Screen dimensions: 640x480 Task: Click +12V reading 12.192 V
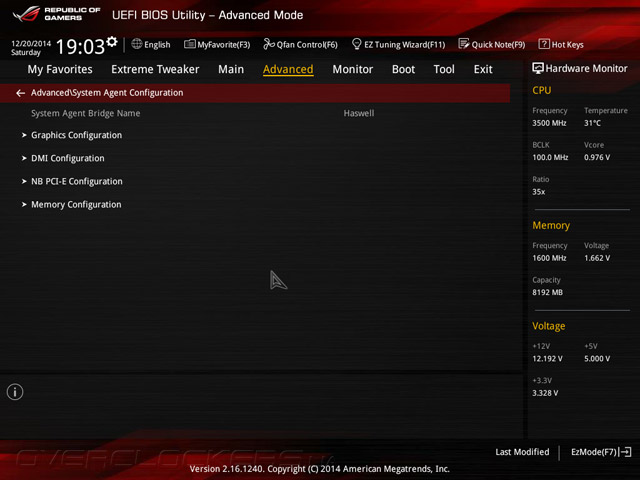tap(547, 358)
